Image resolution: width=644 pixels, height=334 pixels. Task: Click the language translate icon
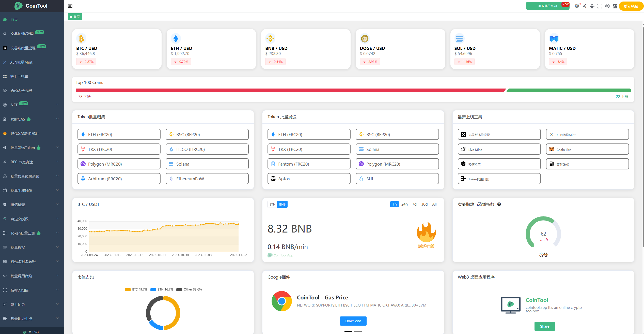pos(615,6)
